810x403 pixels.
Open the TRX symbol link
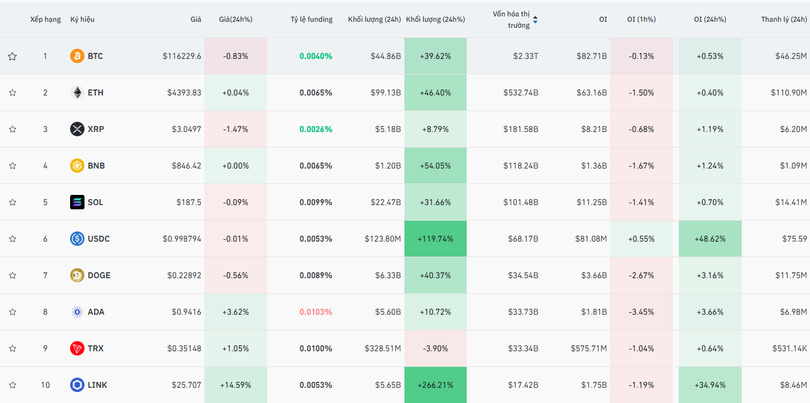point(95,348)
